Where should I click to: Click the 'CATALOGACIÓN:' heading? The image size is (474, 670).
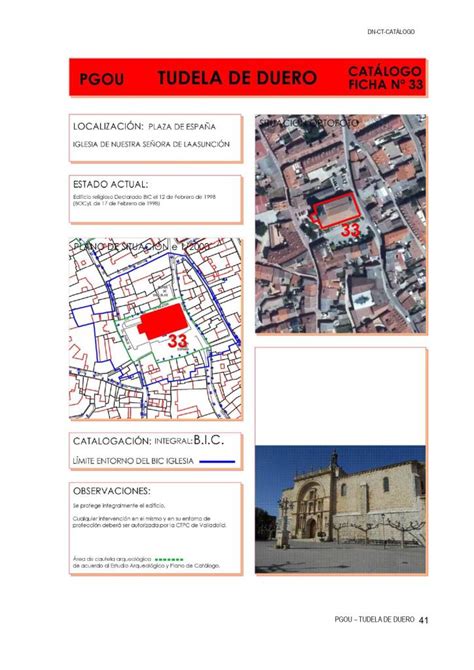coord(112,441)
